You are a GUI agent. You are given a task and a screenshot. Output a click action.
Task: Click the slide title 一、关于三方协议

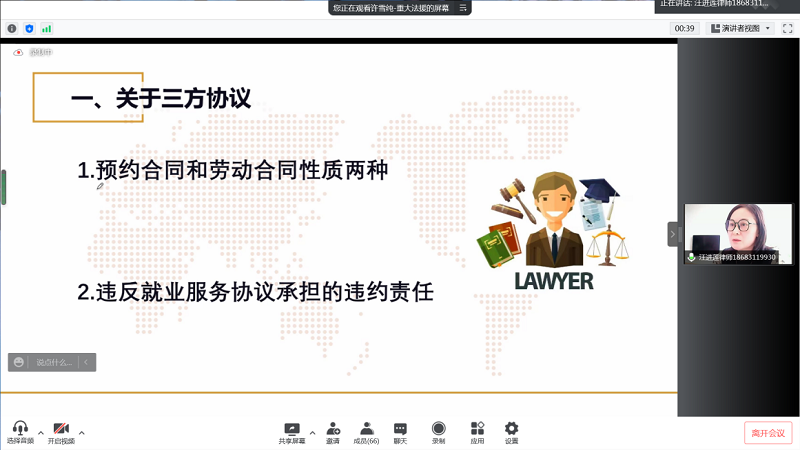tap(161, 98)
